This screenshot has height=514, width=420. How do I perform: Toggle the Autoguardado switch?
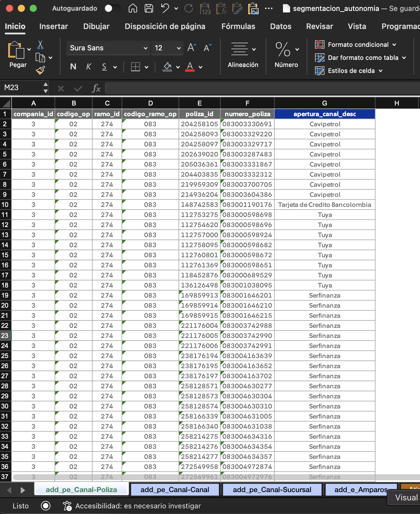pos(112,8)
